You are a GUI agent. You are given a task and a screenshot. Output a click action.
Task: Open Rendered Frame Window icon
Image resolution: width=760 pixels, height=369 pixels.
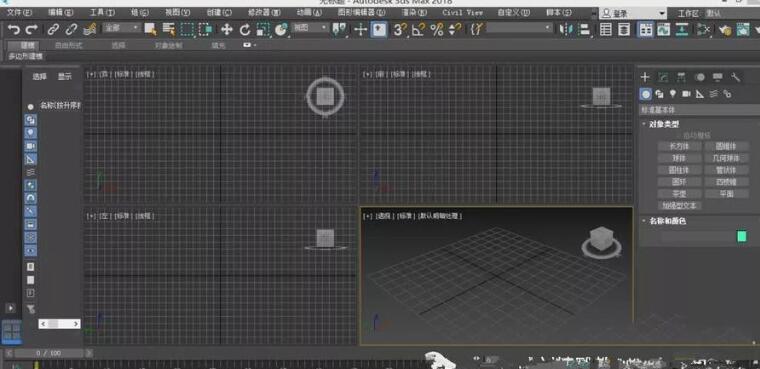pyautogui.click(x=743, y=30)
